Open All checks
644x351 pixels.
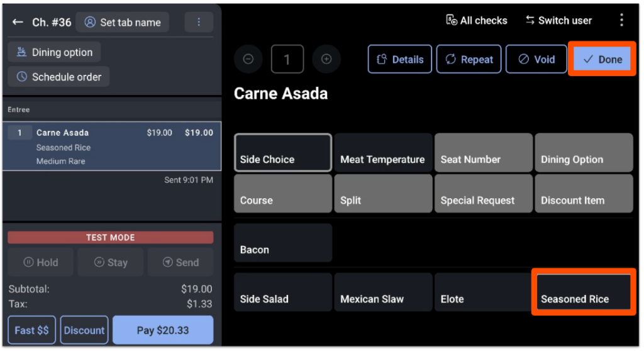[x=477, y=20]
